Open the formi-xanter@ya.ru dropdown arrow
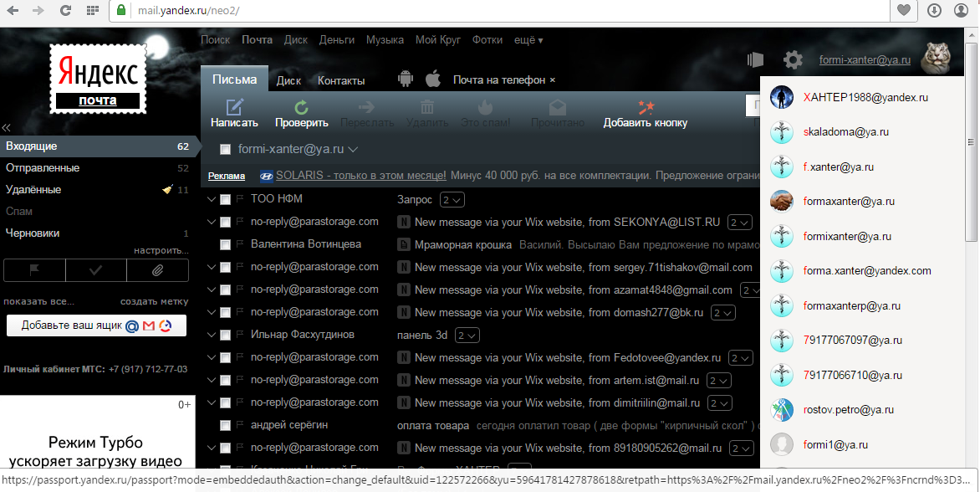The width and height of the screenshot is (980, 492). pyautogui.click(x=353, y=150)
